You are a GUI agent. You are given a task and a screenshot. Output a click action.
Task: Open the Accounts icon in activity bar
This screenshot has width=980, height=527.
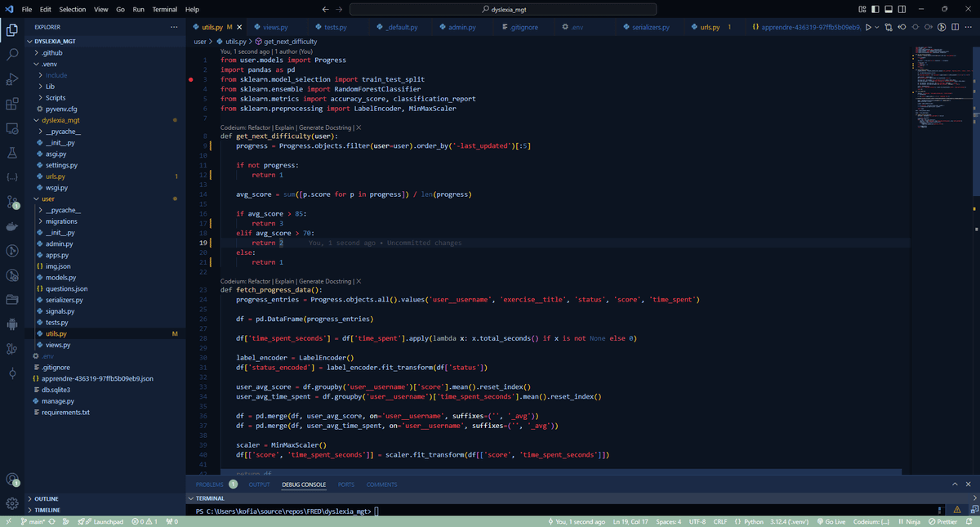pos(12,480)
